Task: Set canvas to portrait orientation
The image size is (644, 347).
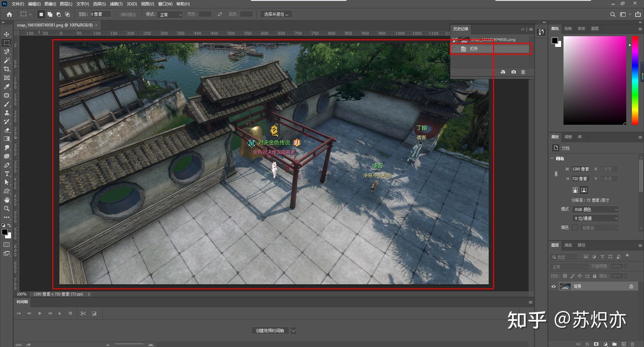Action: (575, 190)
